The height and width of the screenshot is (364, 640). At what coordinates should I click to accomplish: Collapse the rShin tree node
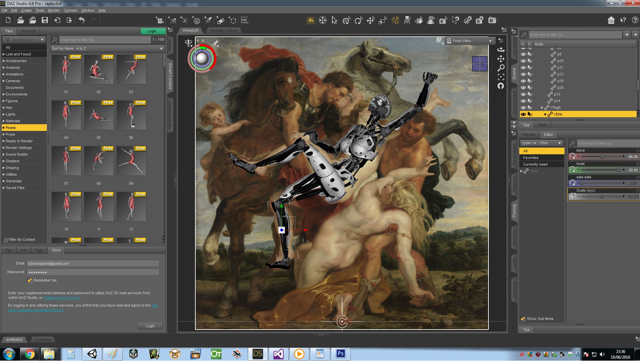(x=545, y=115)
